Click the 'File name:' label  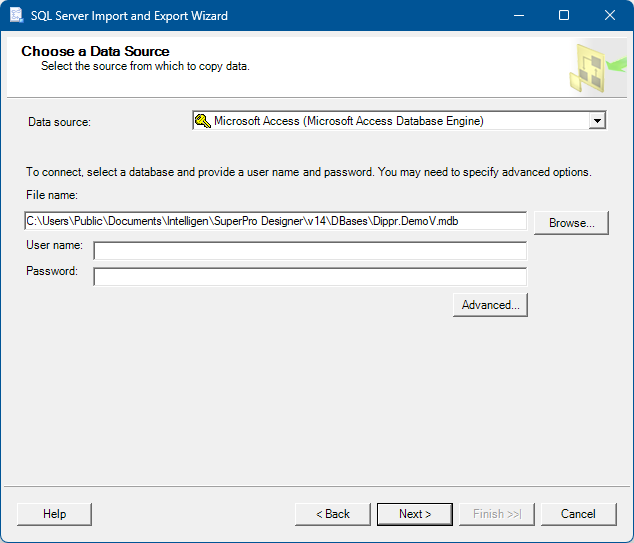point(52,195)
